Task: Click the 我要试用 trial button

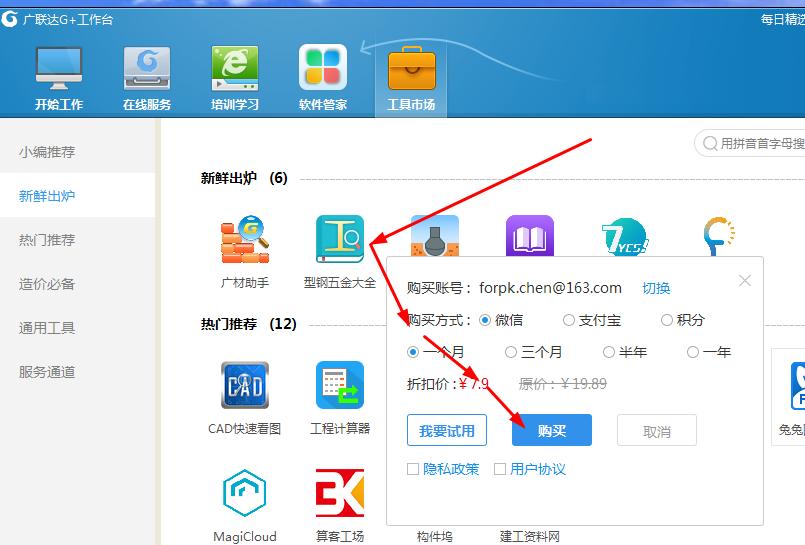Action: [447, 430]
